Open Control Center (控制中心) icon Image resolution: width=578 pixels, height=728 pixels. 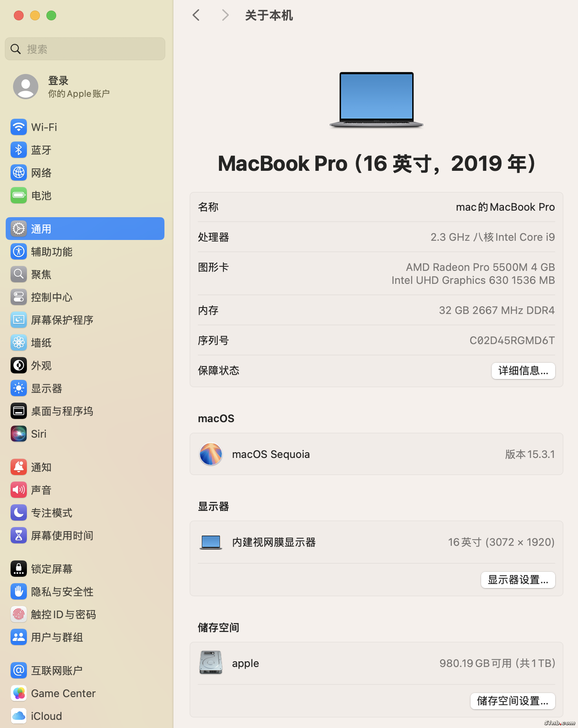click(19, 297)
